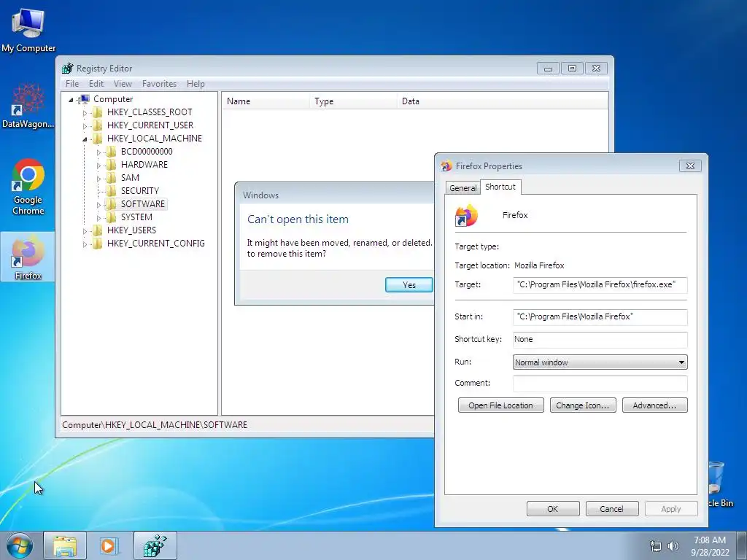Viewport: 747px width, 560px height.
Task: Collapse the HKEY_LOCAL_MACHINE key
Action: pos(85,139)
